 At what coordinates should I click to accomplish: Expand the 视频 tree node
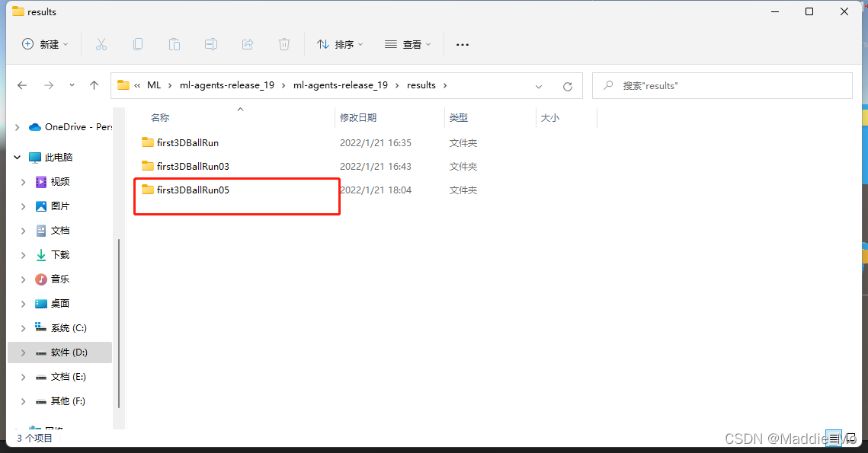coord(24,182)
